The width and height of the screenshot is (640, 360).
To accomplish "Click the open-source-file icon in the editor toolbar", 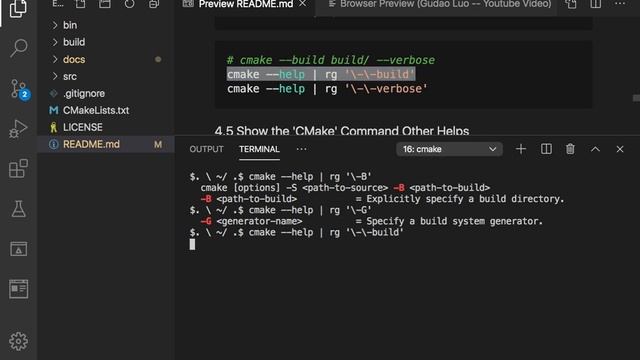I will click(x=571, y=4).
